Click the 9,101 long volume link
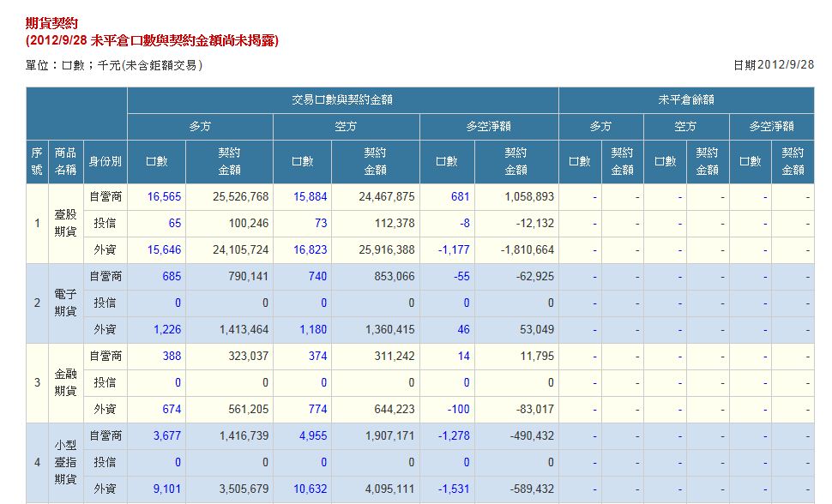Viewport: 832px width, 504px height. tap(167, 489)
